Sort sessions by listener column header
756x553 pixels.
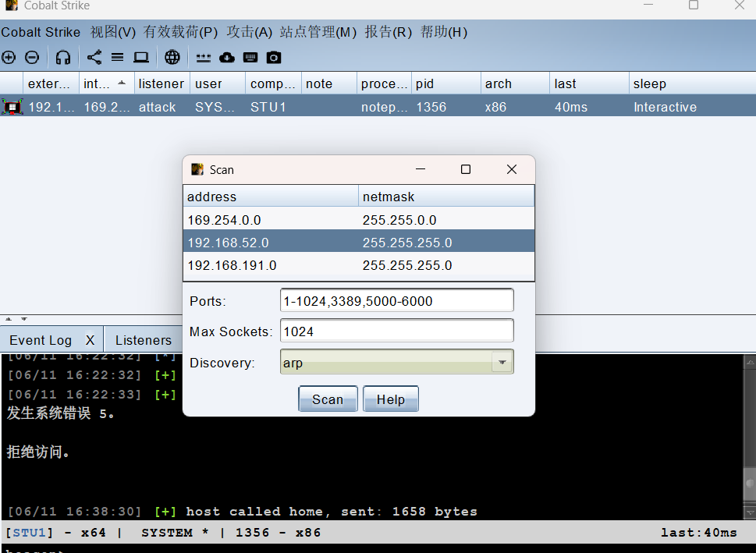click(161, 83)
